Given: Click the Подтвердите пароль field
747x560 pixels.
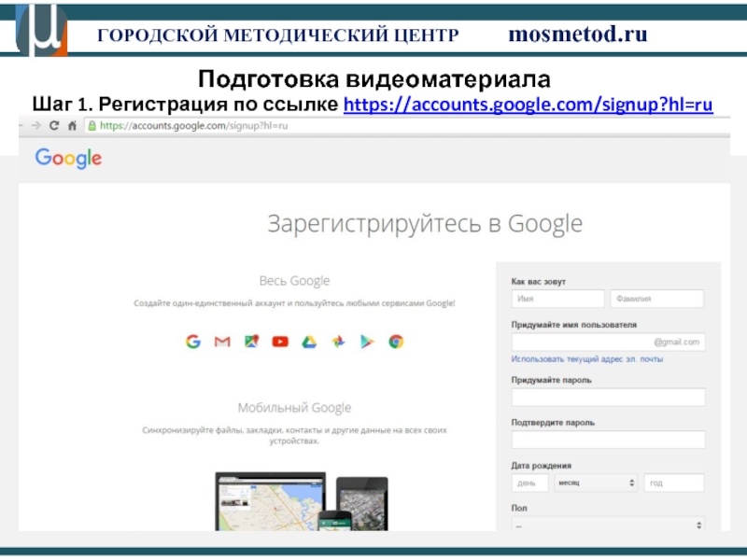Looking at the screenshot, I should point(609,440).
